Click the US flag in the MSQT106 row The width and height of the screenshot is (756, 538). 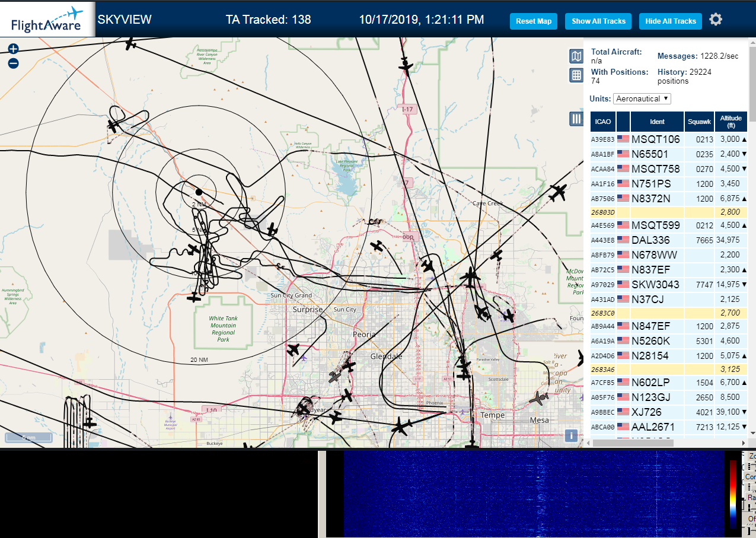click(623, 139)
